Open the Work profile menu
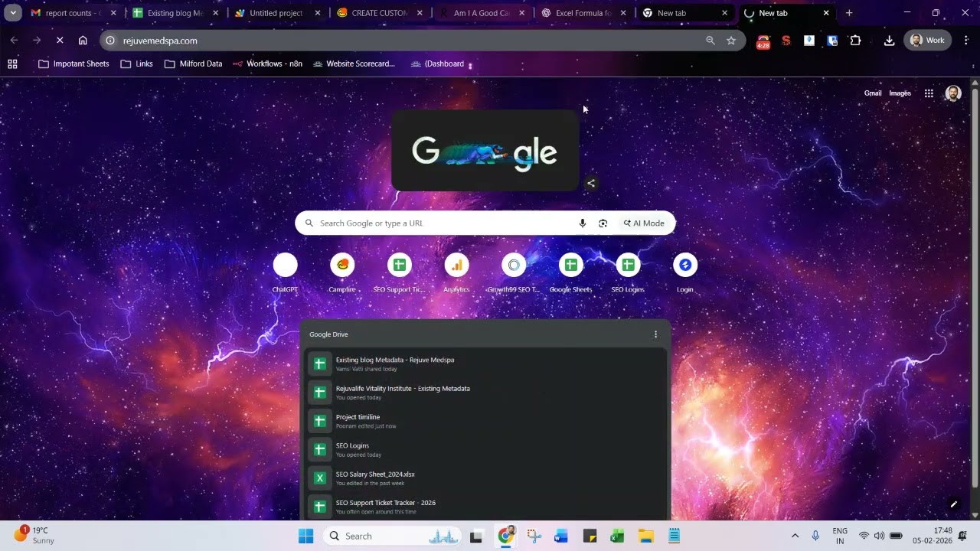This screenshot has width=980, height=551. point(927,41)
